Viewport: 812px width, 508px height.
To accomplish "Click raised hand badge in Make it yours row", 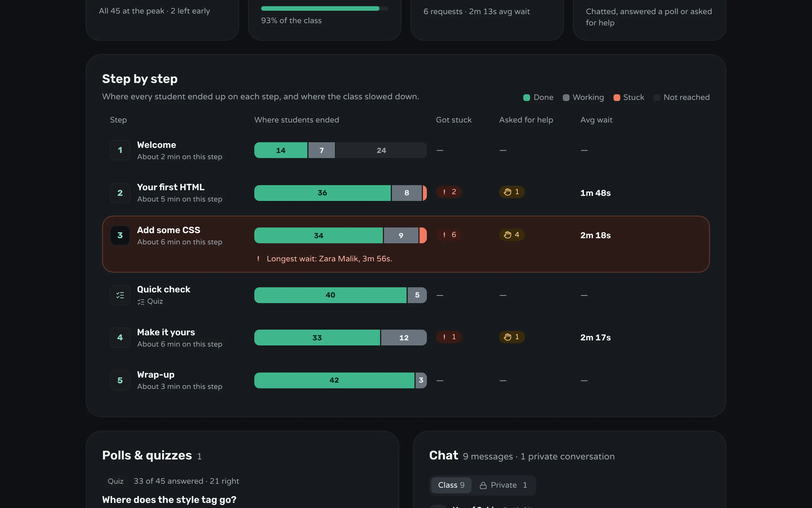I will pos(512,337).
